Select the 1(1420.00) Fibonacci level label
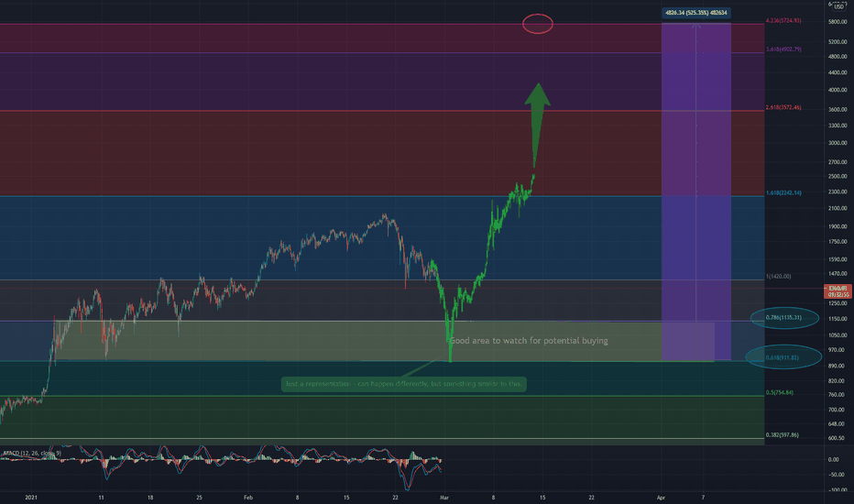Viewport: 854px width, 504px height. coord(778,277)
